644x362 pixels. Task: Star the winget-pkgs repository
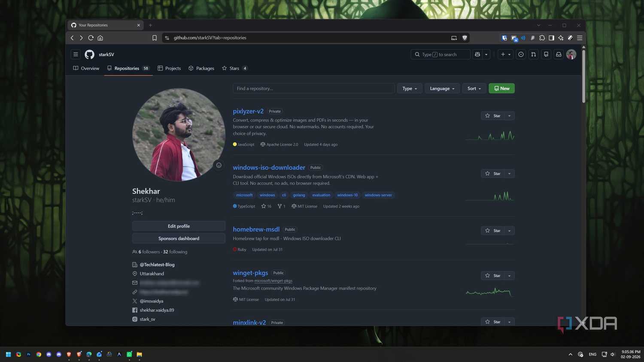tap(492, 276)
